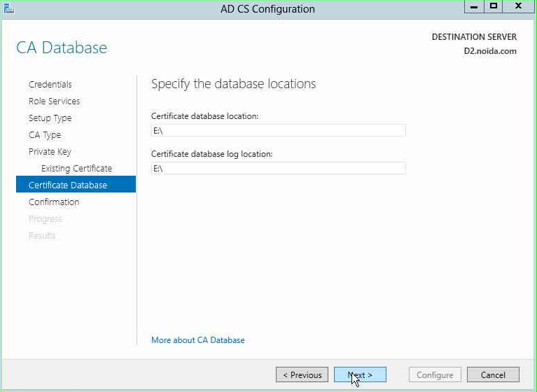Click the CA Database page title

[62, 48]
